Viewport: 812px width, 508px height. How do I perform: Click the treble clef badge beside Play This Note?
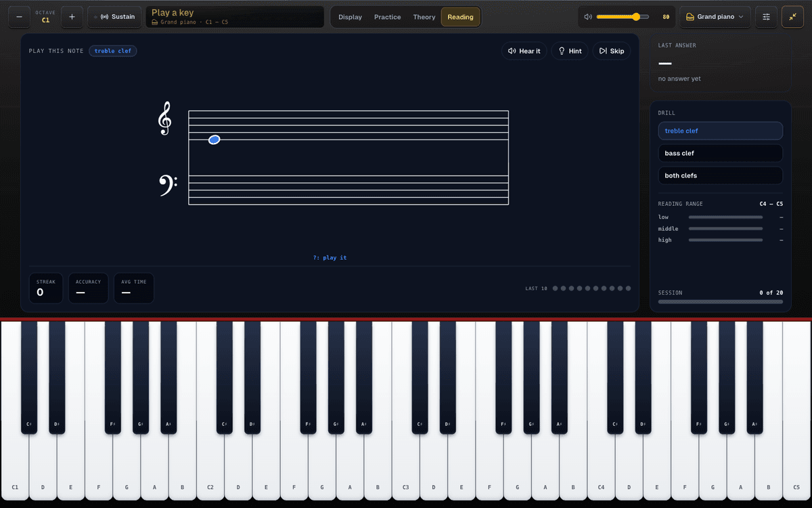[113, 51]
